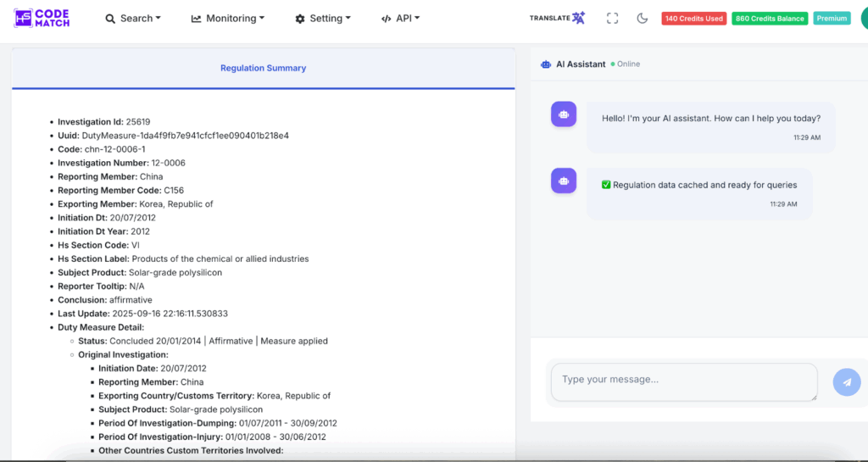This screenshot has height=462, width=868.
Task: Expand the API dropdown in the navbar
Action: [x=400, y=18]
